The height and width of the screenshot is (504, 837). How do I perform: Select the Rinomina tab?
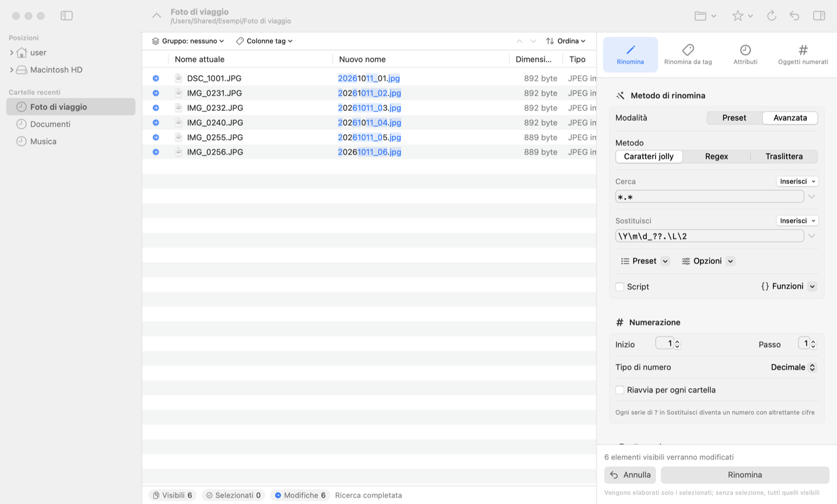click(630, 54)
